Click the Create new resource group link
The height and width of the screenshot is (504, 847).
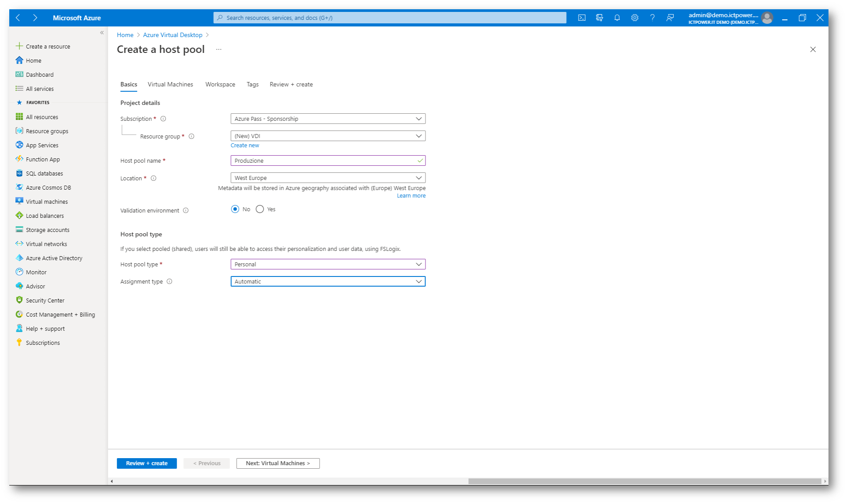245,145
